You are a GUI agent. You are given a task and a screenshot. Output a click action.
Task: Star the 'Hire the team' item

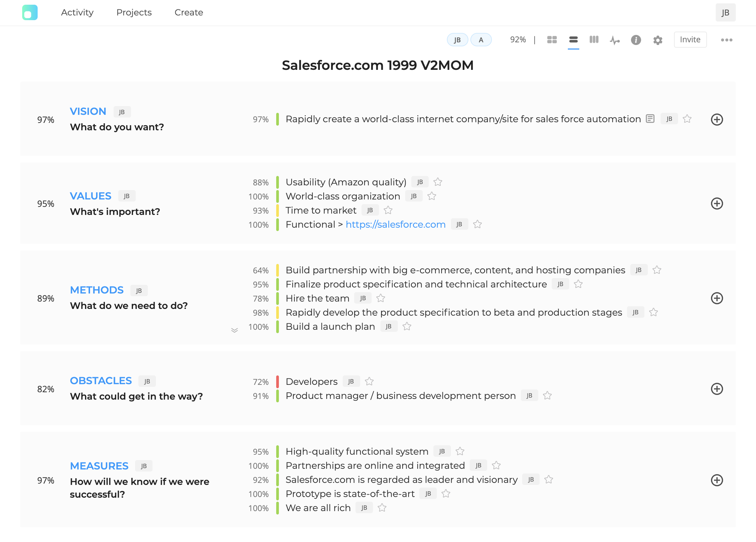coord(381,298)
